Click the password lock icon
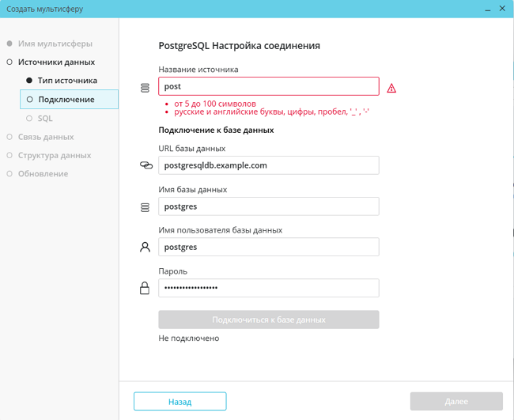 [145, 288]
